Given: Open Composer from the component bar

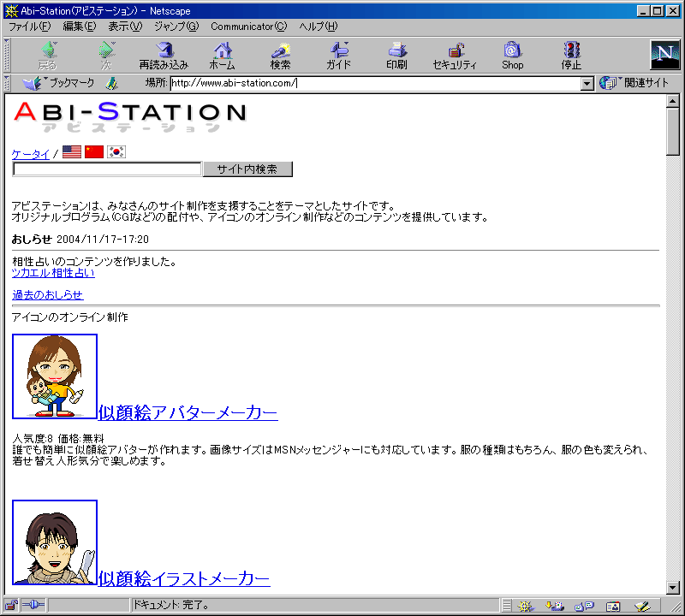Looking at the screenshot, I should click(x=642, y=606).
